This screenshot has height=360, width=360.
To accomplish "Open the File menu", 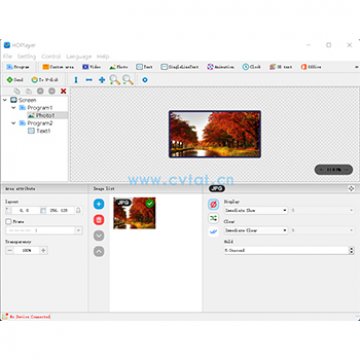I will [8, 56].
